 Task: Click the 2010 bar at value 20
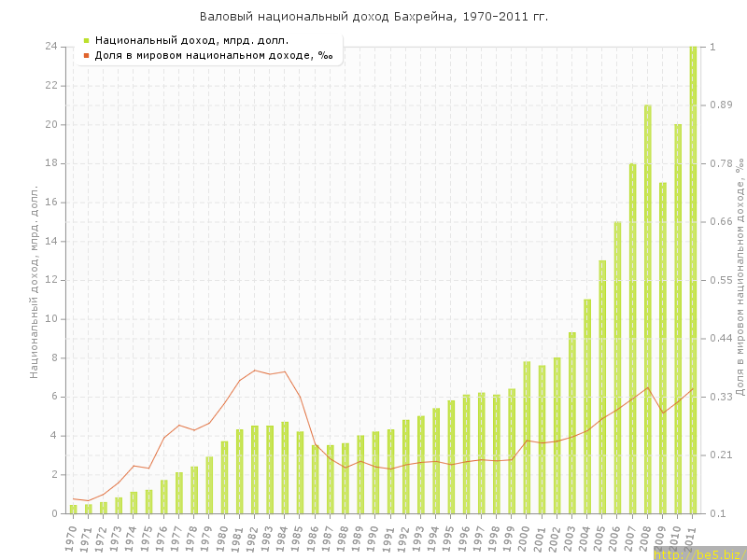pos(678,318)
